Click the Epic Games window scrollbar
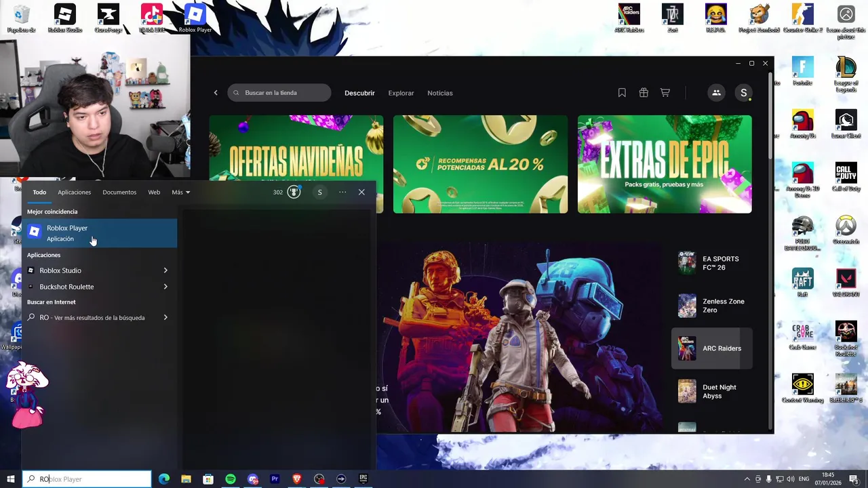The image size is (868, 488). pos(770,115)
